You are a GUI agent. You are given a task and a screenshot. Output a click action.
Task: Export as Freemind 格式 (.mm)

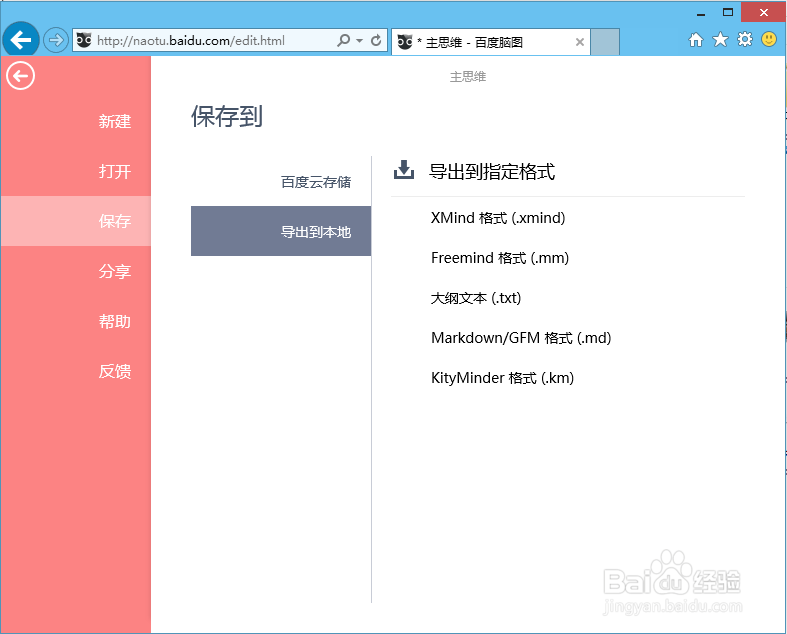point(500,258)
